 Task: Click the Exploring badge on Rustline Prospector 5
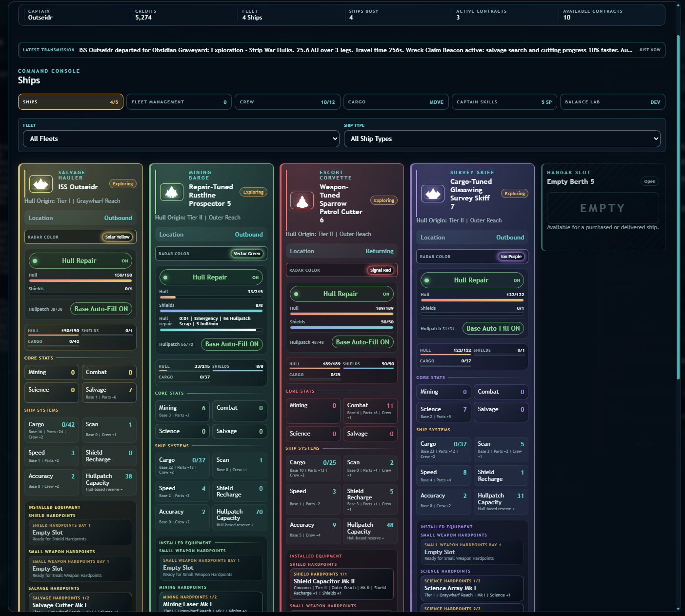[x=254, y=192]
